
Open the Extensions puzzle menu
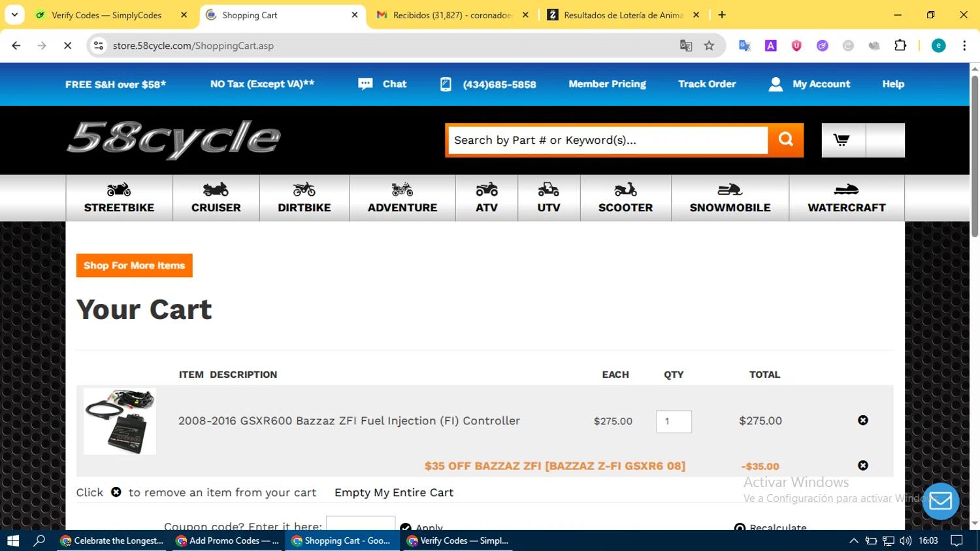coord(900,46)
